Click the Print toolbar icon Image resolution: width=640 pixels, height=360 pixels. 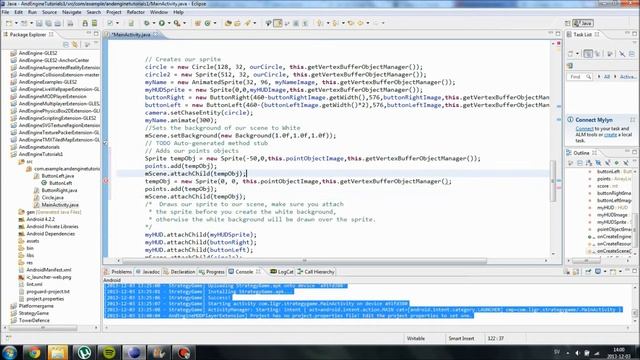tap(70, 23)
